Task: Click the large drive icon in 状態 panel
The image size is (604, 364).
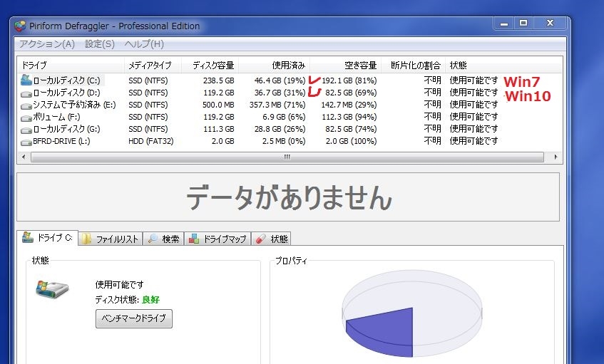Action: click(x=52, y=289)
